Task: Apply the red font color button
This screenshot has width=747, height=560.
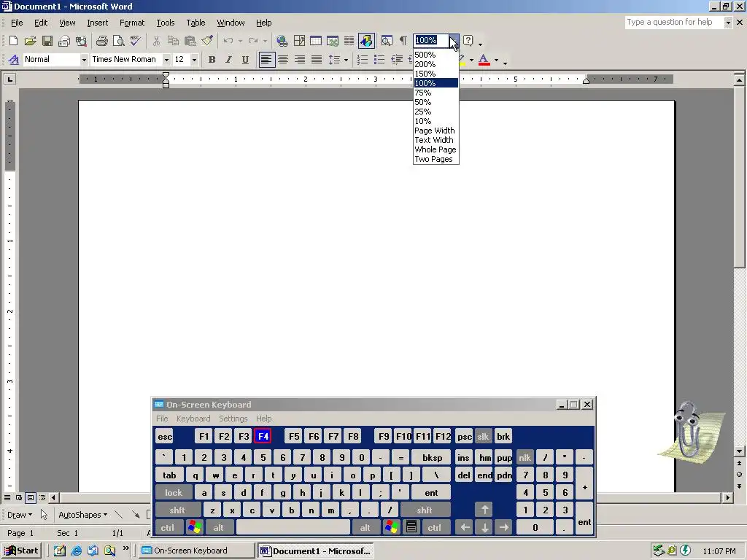Action: tap(484, 60)
